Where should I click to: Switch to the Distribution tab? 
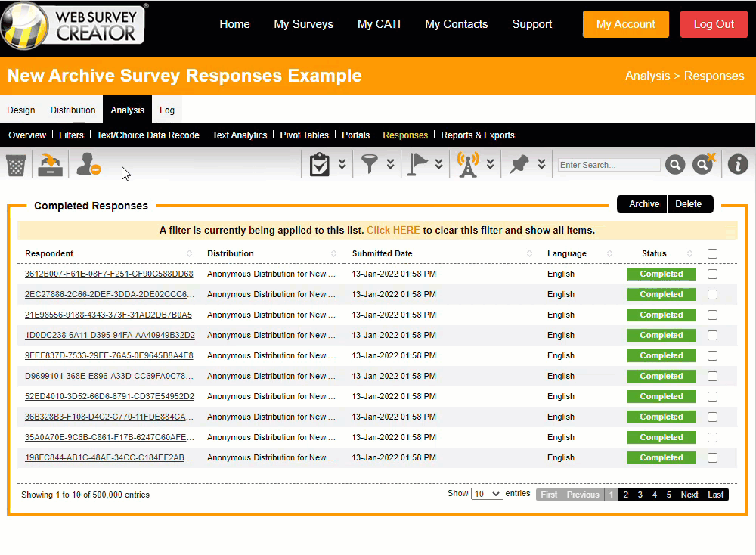(73, 110)
